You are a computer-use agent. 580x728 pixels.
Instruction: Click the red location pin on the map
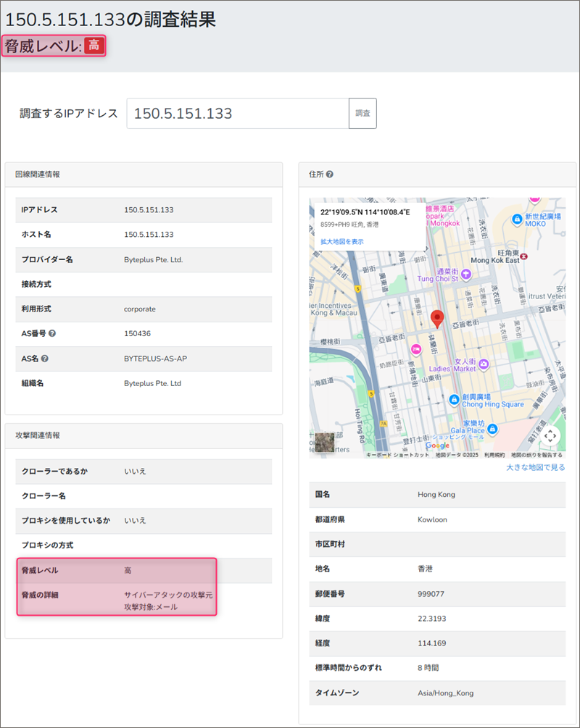[436, 319]
